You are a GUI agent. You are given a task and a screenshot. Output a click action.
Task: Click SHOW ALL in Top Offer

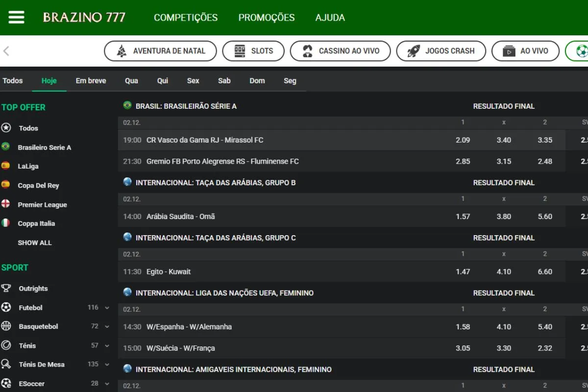click(x=34, y=243)
